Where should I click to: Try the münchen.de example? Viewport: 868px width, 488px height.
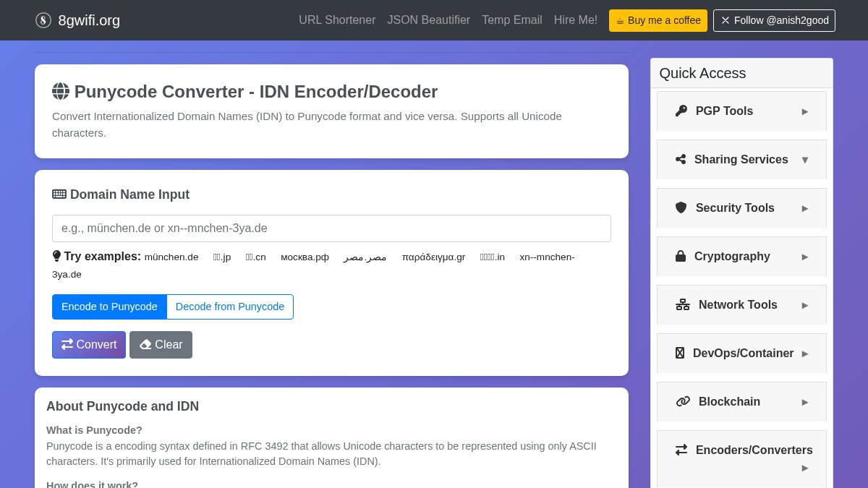pyautogui.click(x=171, y=257)
